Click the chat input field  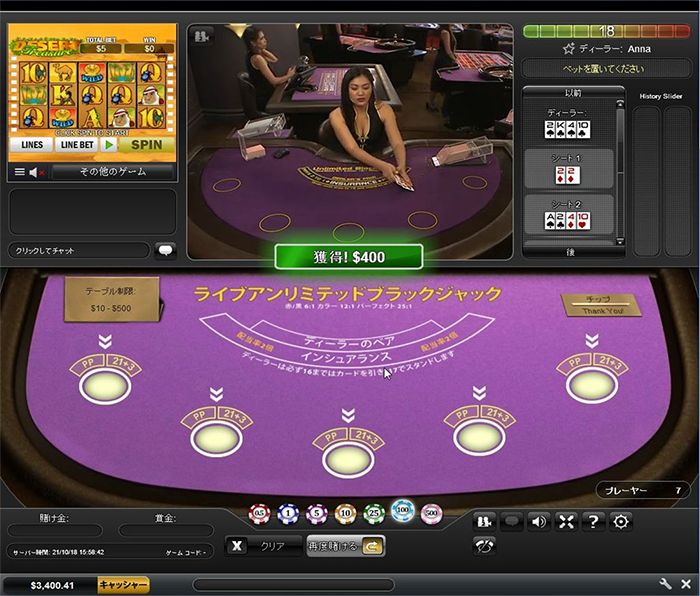pos(78,250)
